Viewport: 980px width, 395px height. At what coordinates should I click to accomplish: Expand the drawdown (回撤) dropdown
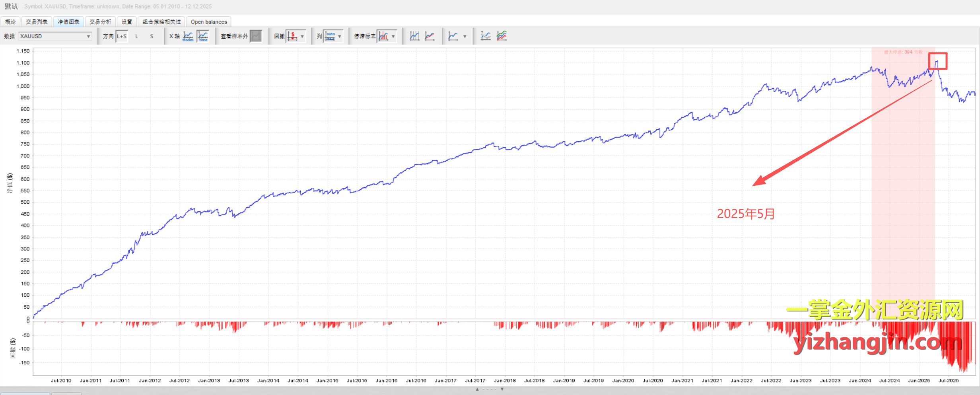tap(302, 36)
